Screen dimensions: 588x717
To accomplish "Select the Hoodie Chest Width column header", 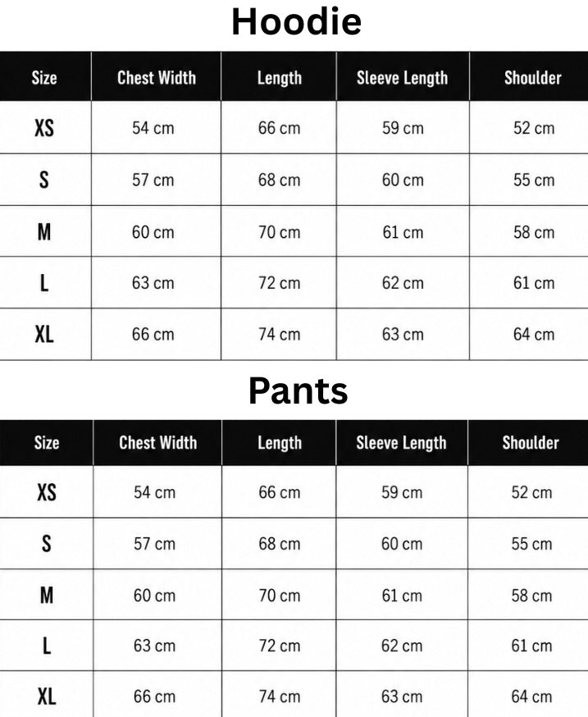I will tap(157, 76).
